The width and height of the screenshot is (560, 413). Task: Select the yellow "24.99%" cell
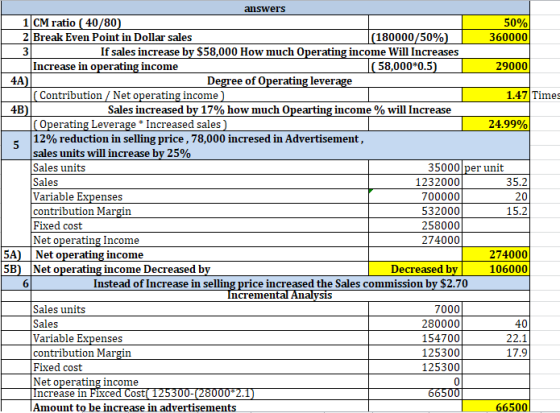[496, 124]
